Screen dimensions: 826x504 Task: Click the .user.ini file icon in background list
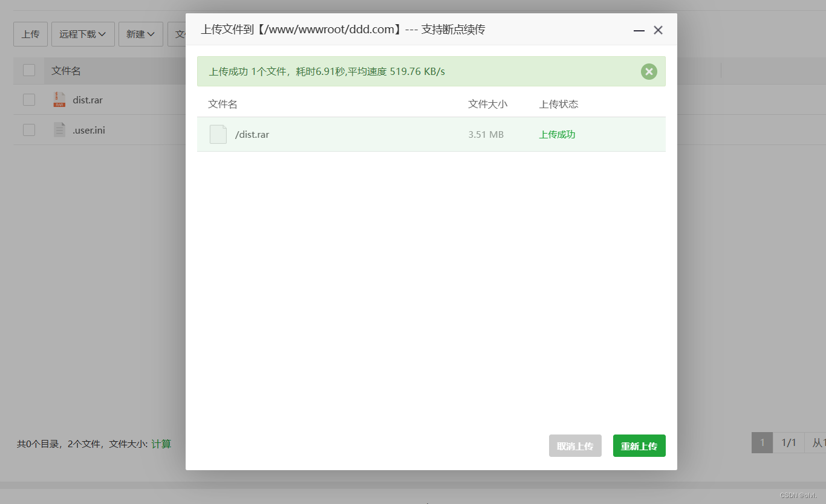coord(59,130)
